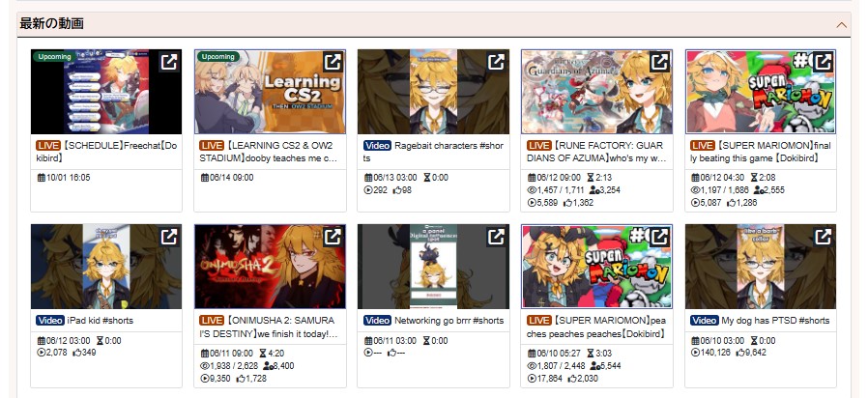Click external link icon on iPad kid short
The height and width of the screenshot is (398, 868).
[x=169, y=237]
